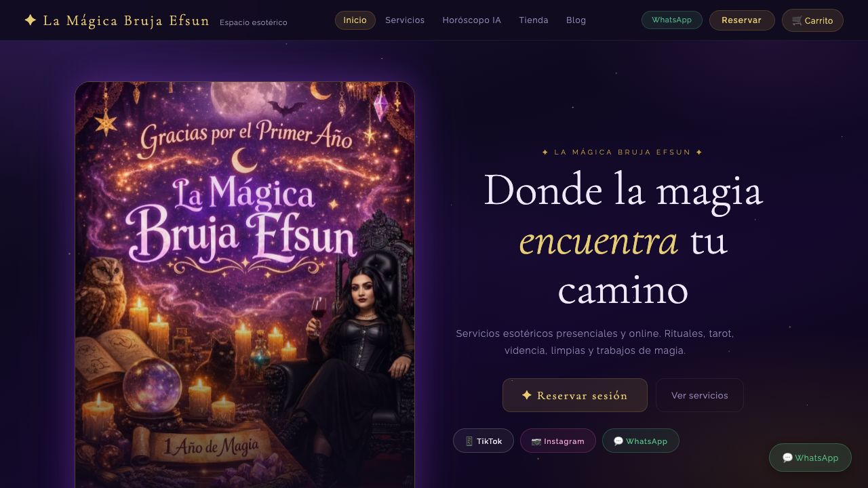The width and height of the screenshot is (868, 488).
Task: Open the TikTok social link
Action: 484,441
